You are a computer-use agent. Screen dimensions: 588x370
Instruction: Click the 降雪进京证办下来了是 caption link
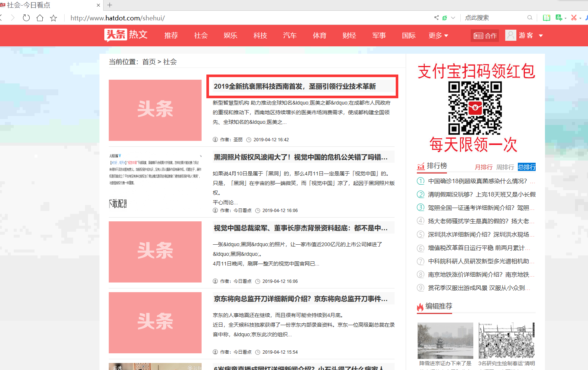(x=445, y=363)
